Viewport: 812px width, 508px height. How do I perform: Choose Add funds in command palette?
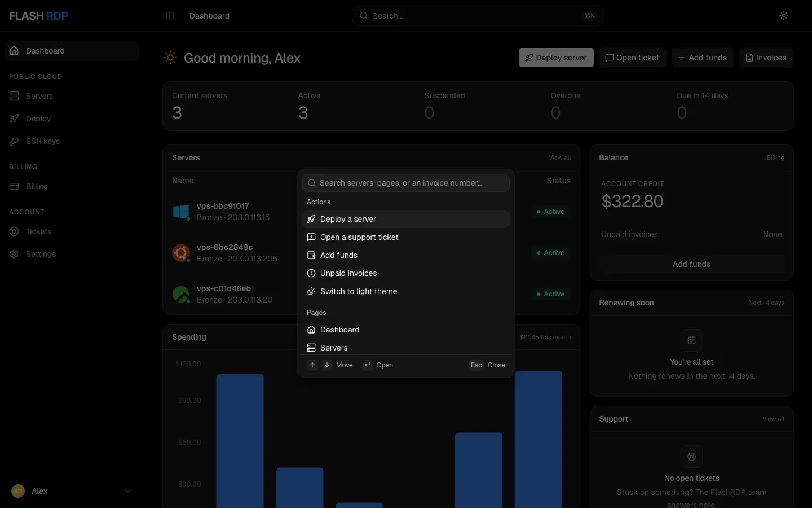406,255
